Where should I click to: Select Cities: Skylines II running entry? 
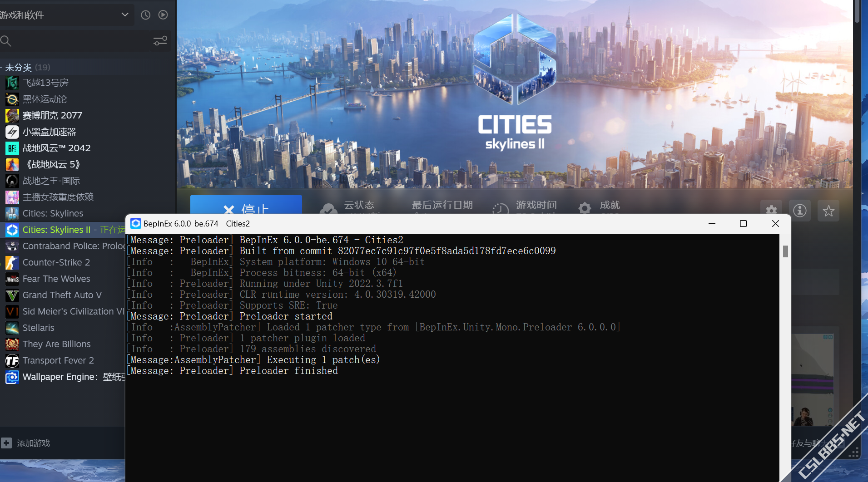[63, 230]
